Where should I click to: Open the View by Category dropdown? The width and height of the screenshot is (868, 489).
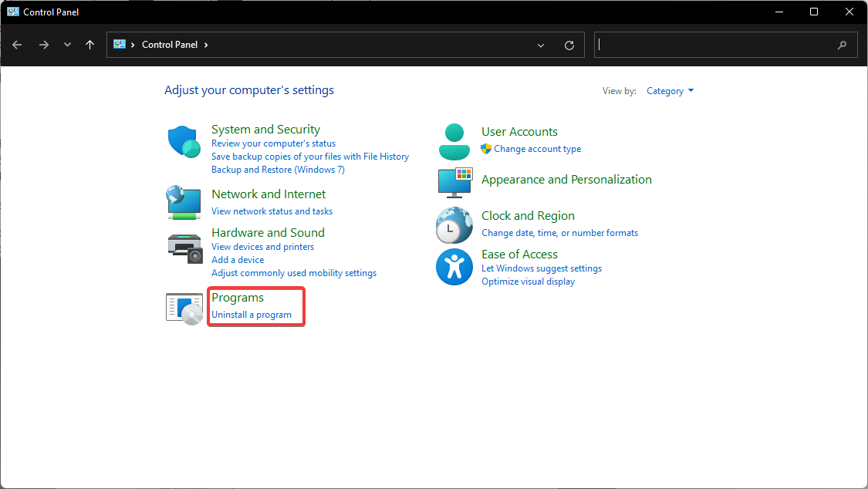click(x=668, y=90)
